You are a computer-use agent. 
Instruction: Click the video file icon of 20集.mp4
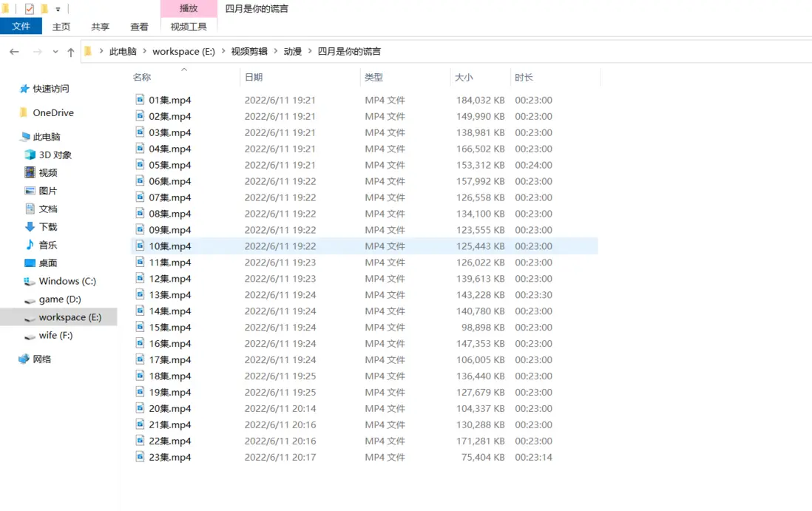point(140,408)
